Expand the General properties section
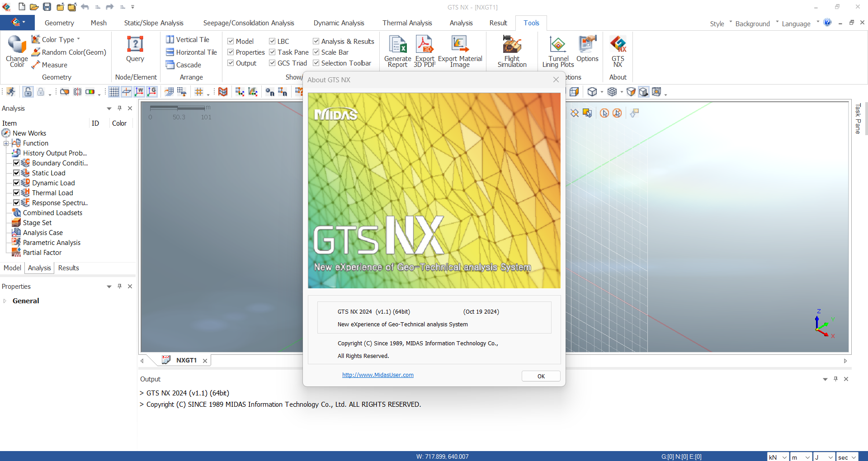This screenshot has height=461, width=868. click(5, 301)
